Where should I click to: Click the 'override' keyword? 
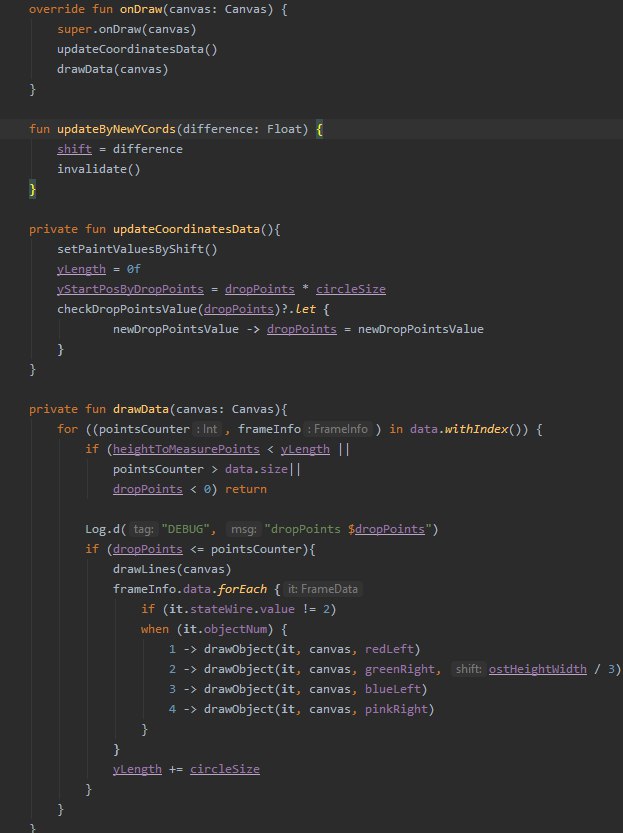[x=57, y=10]
